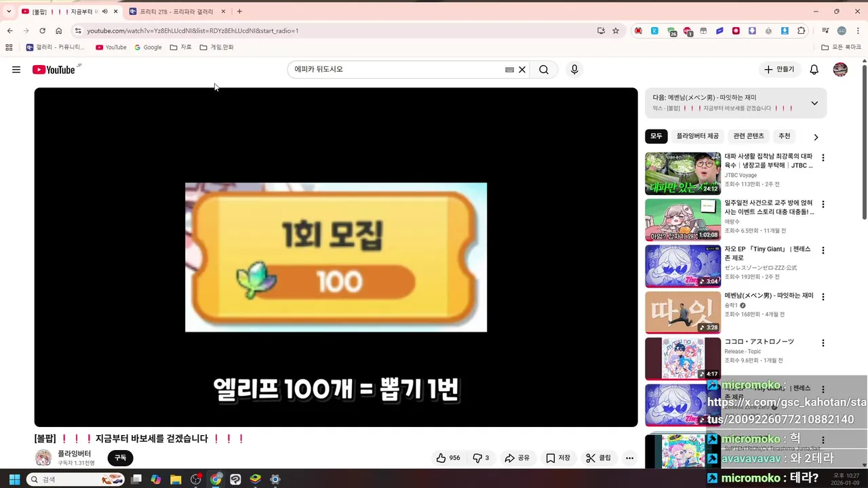
Task: Mute the YouTube tab audio icon
Action: 104,12
